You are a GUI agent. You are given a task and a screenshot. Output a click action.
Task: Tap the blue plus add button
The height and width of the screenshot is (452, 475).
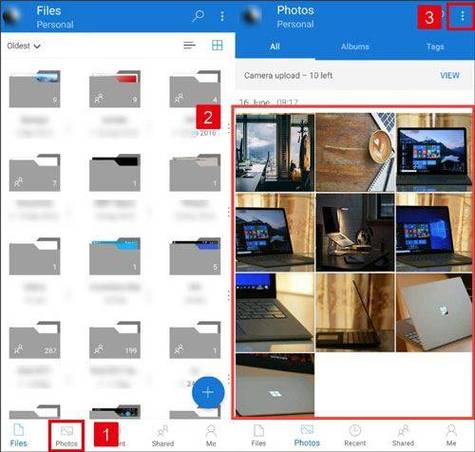click(x=208, y=392)
